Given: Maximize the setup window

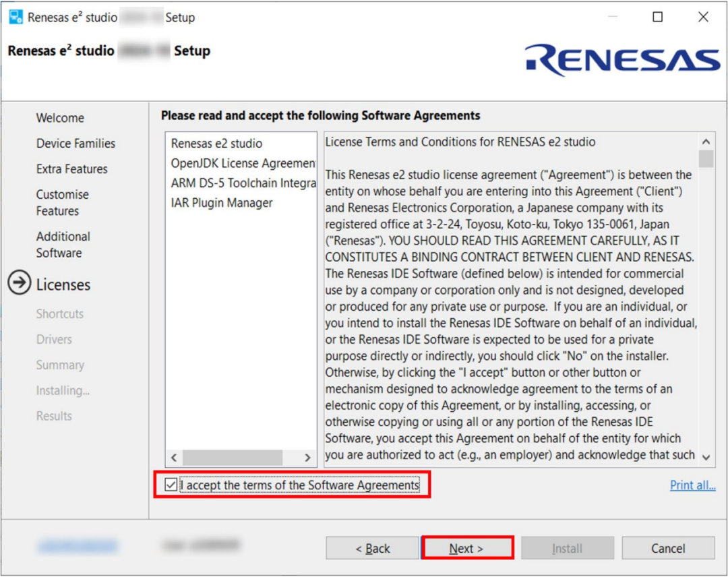Looking at the screenshot, I should [x=658, y=18].
